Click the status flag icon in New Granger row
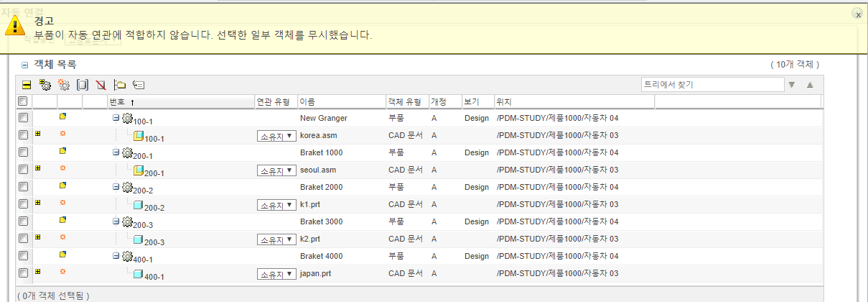Viewport: 868px width, 302px height. pos(62,116)
